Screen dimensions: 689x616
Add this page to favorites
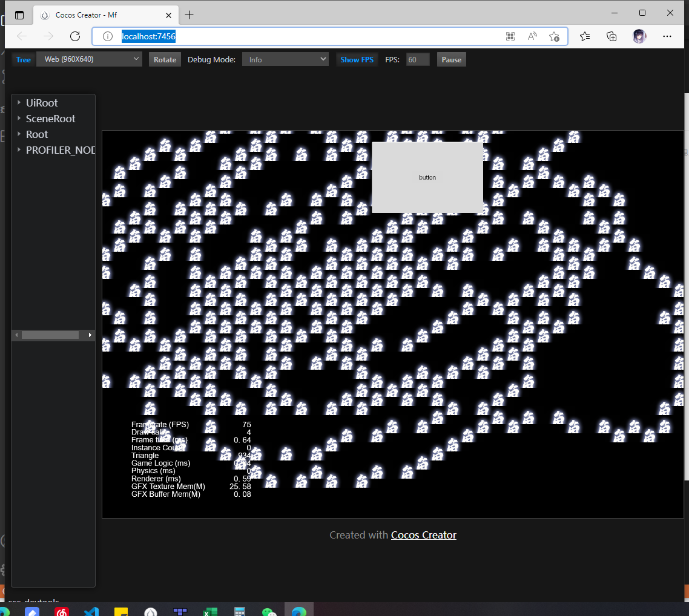pos(554,36)
